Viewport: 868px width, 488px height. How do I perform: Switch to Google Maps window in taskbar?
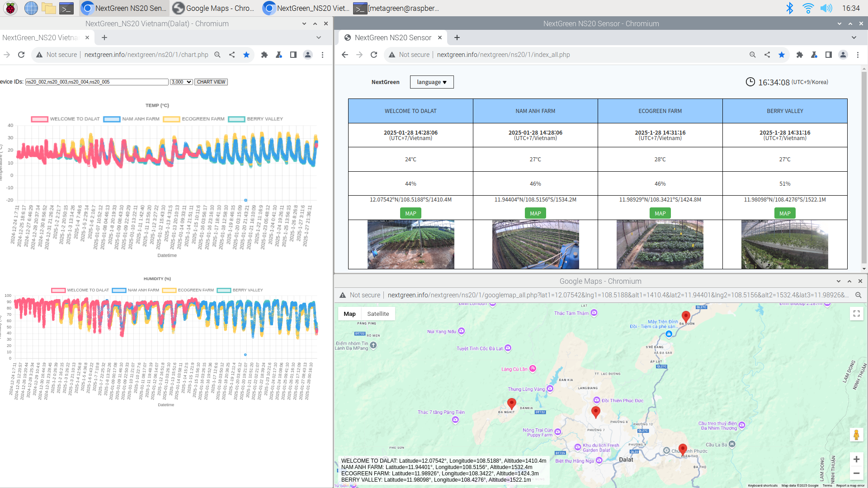214,8
